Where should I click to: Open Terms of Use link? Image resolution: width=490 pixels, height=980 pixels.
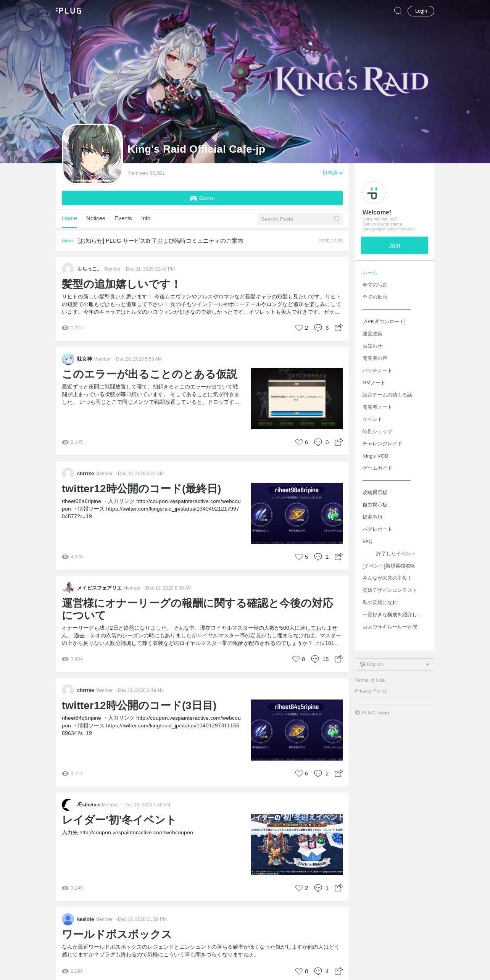point(370,680)
